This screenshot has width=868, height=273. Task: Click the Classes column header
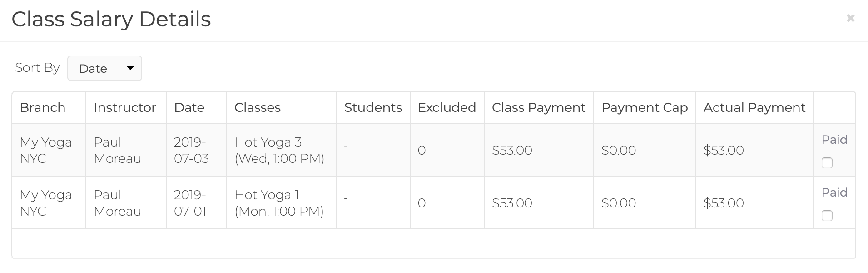point(258,107)
